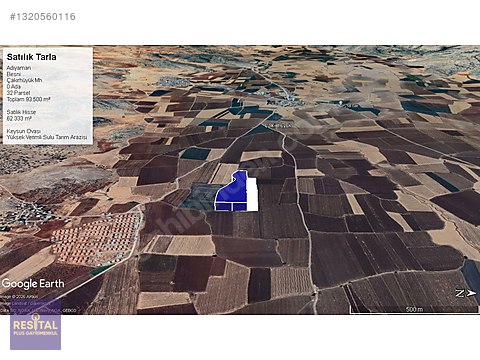Select the white highlighted parcel strip

pos(253,194)
